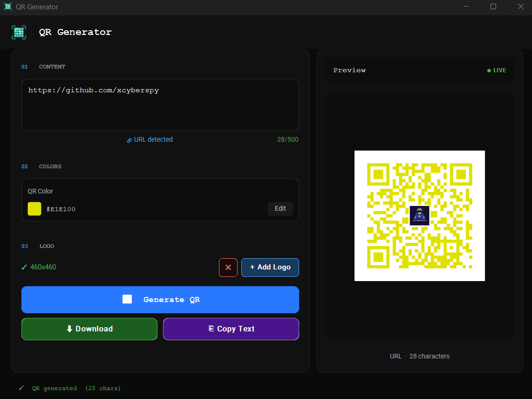
Task: Click the checkmark icon in status bar
Action: 21,388
